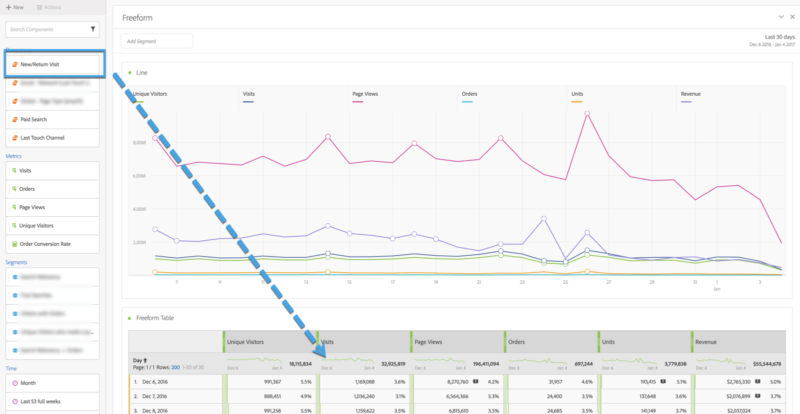Click the Visits cell 1,169,088
Viewport: 800px width, 414px height.
[x=363, y=381]
